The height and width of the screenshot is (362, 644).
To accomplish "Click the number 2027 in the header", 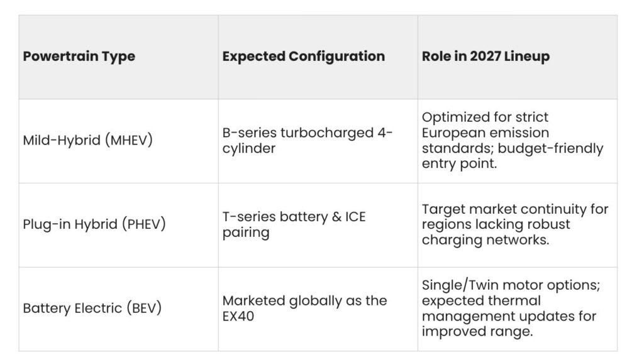I will pos(486,56).
